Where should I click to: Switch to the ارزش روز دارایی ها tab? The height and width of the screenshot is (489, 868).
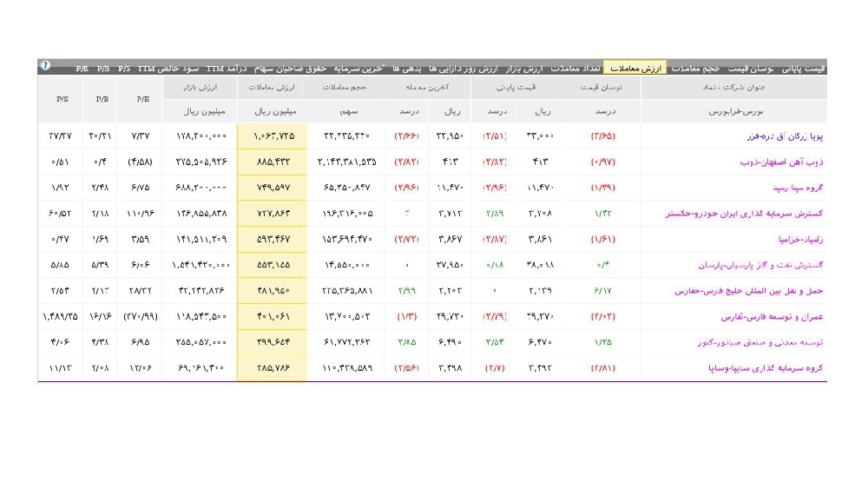tap(464, 68)
